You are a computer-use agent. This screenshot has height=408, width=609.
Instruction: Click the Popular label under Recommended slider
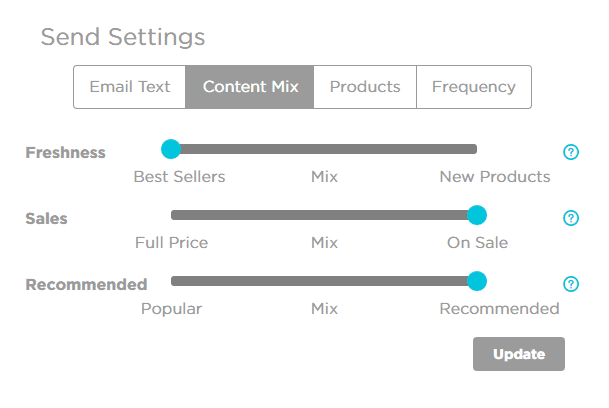pos(171,309)
